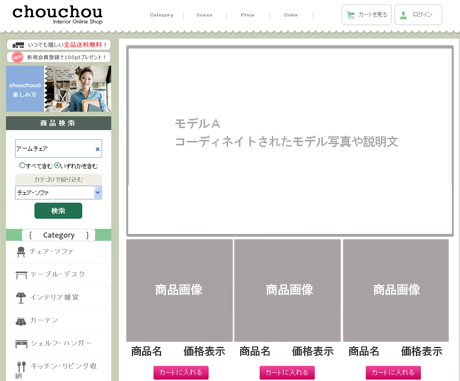Click the shopping cart icon

tap(350, 15)
